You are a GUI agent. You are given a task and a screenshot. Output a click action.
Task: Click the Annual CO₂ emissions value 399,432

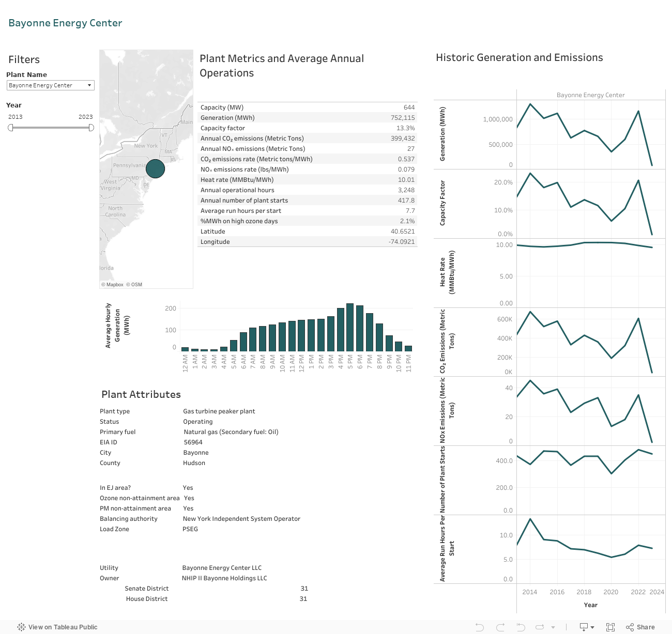coord(403,138)
